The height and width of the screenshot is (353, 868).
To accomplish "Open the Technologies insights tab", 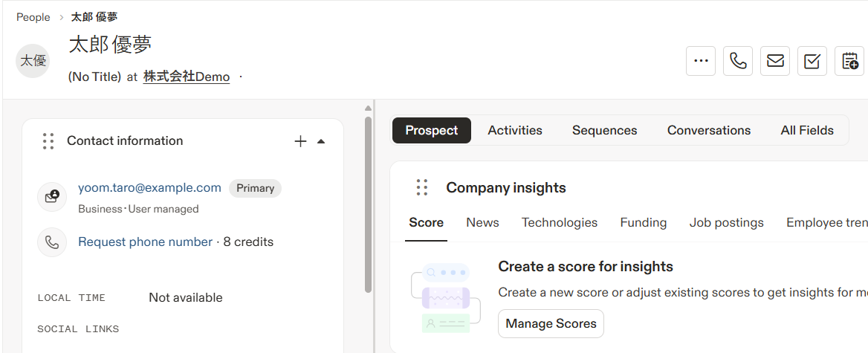I will click(x=560, y=222).
